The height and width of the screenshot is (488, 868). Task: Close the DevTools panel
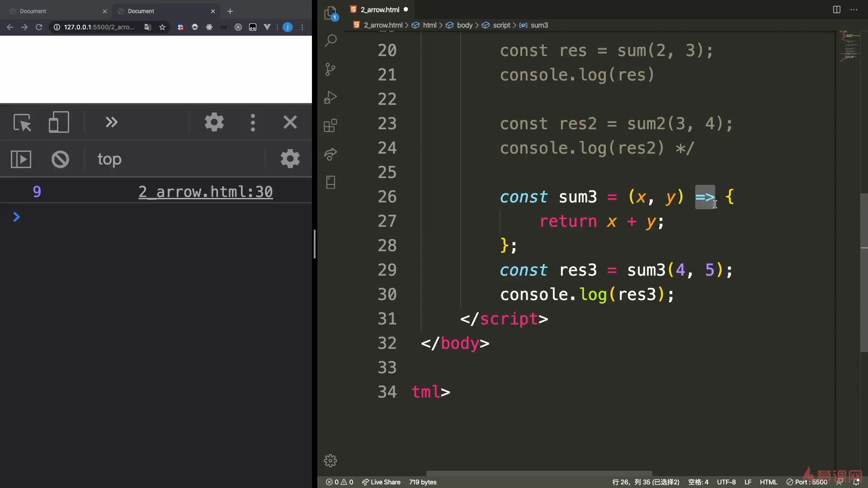pyautogui.click(x=290, y=122)
